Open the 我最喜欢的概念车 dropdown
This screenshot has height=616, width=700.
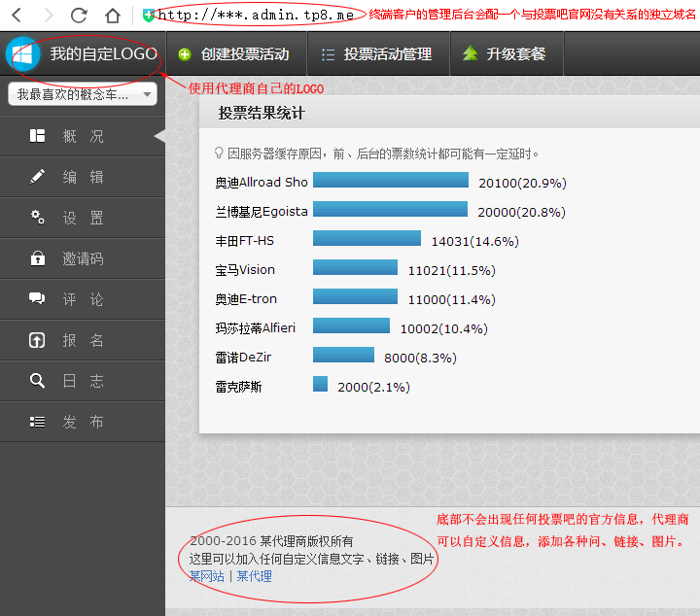click(x=83, y=94)
